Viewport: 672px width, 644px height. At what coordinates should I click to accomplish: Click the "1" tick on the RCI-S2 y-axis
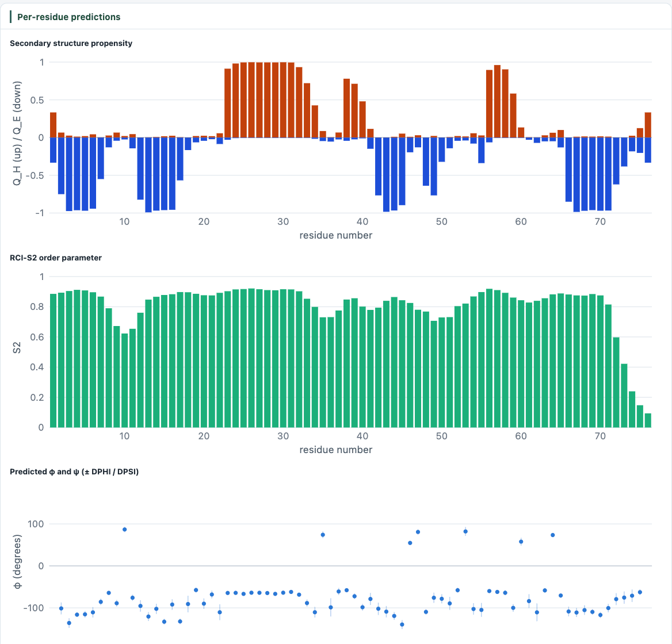[41, 277]
